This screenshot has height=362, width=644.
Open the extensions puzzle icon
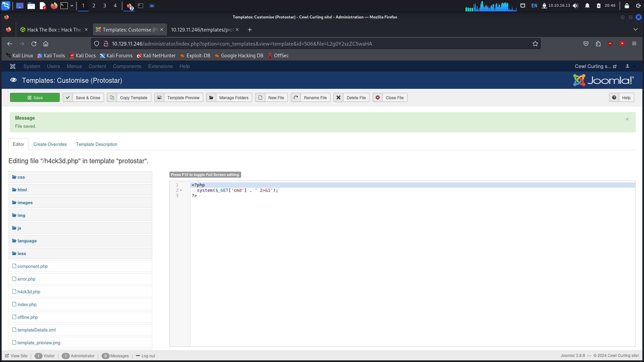pyautogui.click(x=598, y=44)
